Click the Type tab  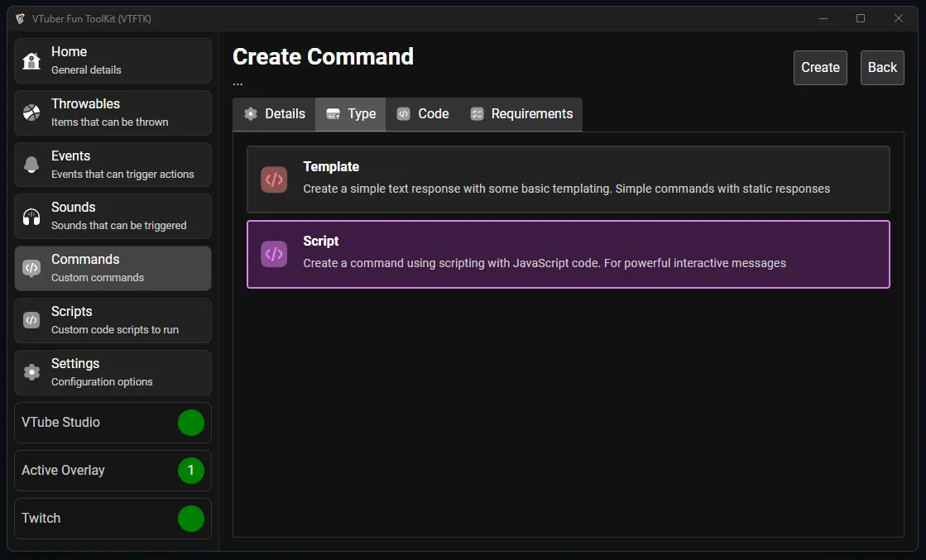tap(351, 114)
